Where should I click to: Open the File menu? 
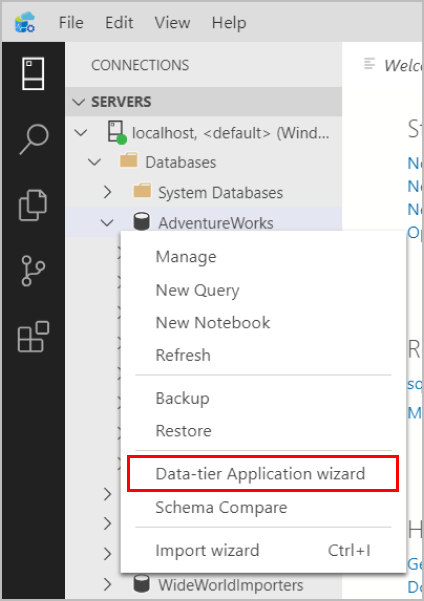click(x=71, y=23)
